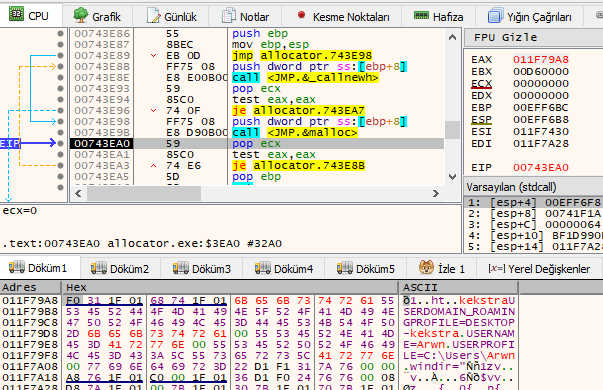
Task: Select the Döküm4 tab
Action: tap(285, 268)
